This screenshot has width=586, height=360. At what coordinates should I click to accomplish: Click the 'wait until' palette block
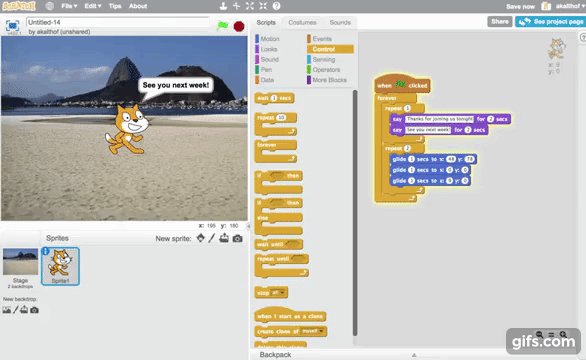click(278, 244)
